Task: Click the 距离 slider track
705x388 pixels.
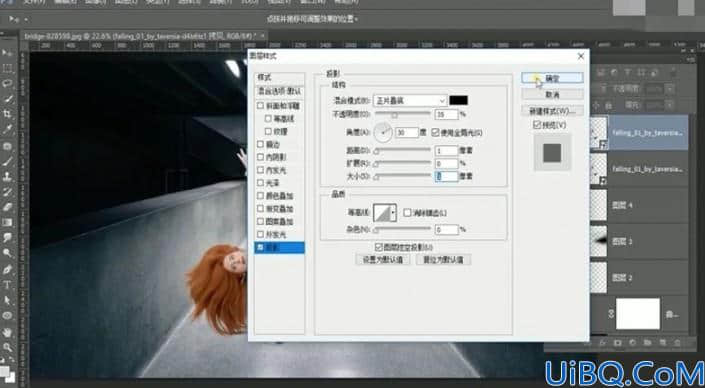Action: pyautogui.click(x=403, y=150)
